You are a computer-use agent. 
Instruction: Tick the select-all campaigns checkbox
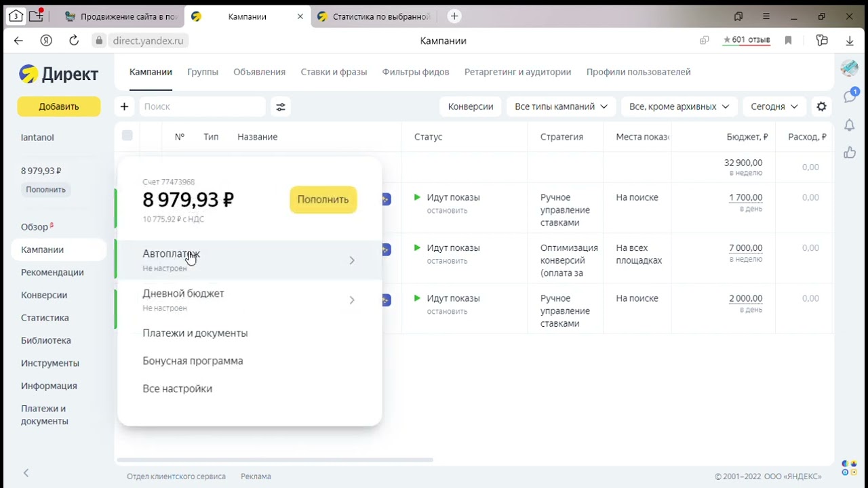pos(127,136)
